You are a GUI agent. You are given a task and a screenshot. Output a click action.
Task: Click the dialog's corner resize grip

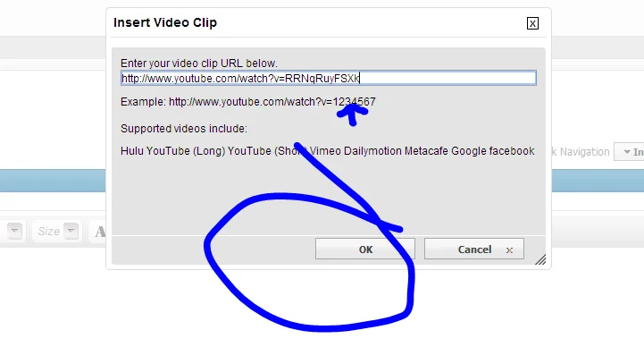[540, 259]
